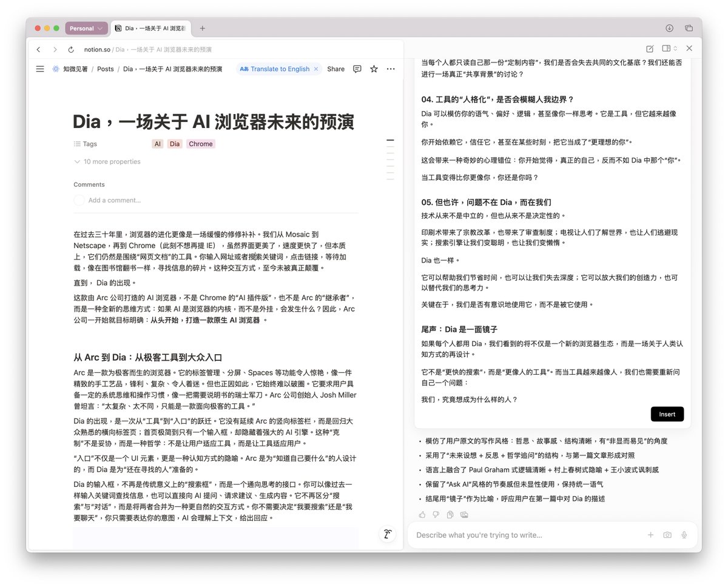728x587 pixels.
Task: Go back to the previous page
Action: (39, 50)
